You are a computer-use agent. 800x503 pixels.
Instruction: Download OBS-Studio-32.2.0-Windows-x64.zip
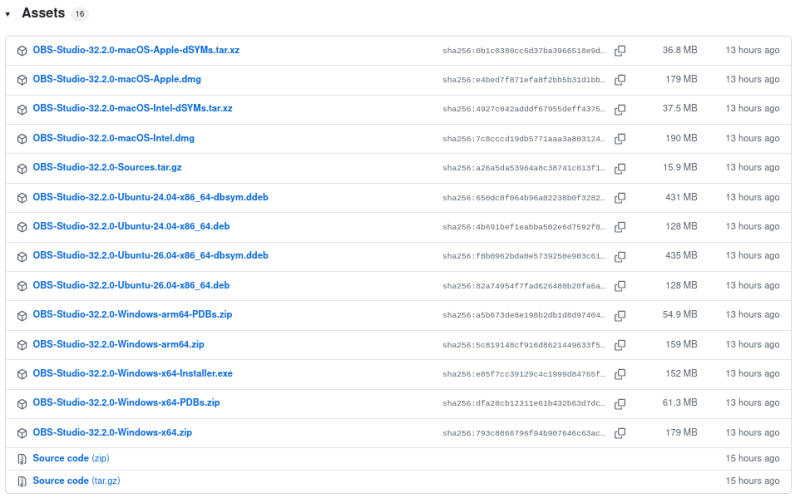pyautogui.click(x=112, y=432)
